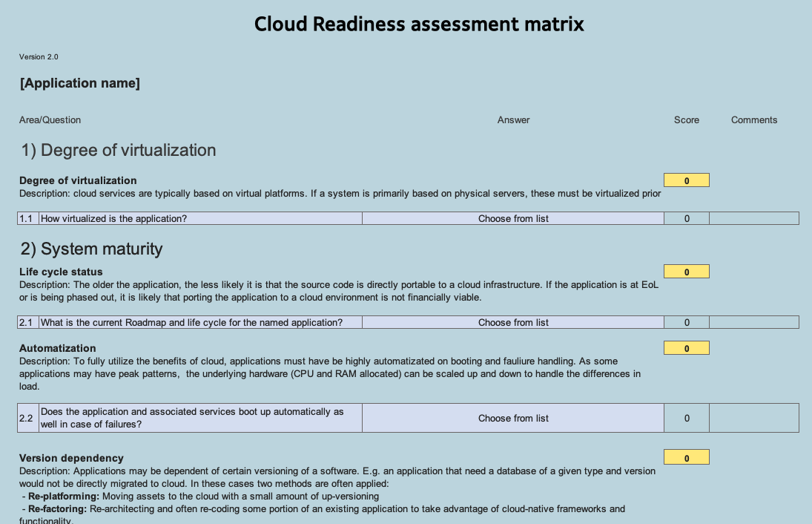
Task: Open the answer dropdown for question 2.1
Action: click(513, 322)
